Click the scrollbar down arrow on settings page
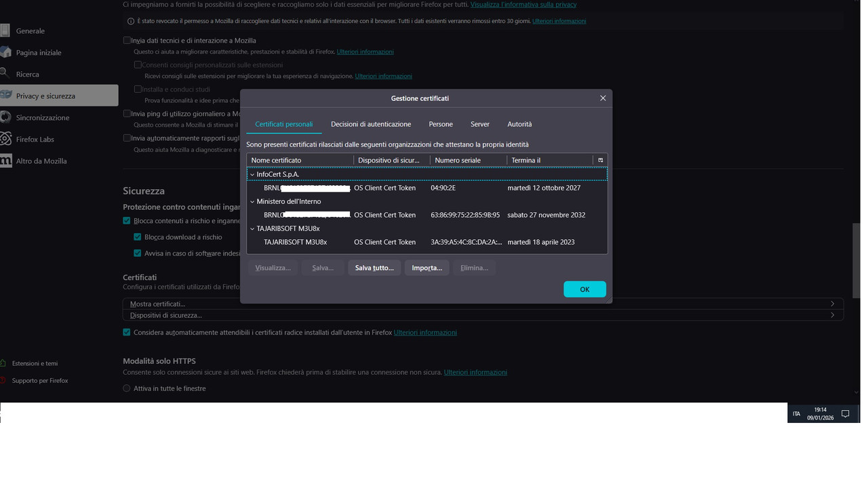 coord(856,392)
